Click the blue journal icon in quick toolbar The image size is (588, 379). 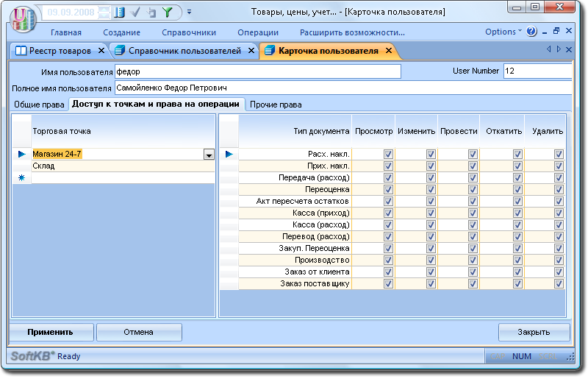click(x=120, y=12)
